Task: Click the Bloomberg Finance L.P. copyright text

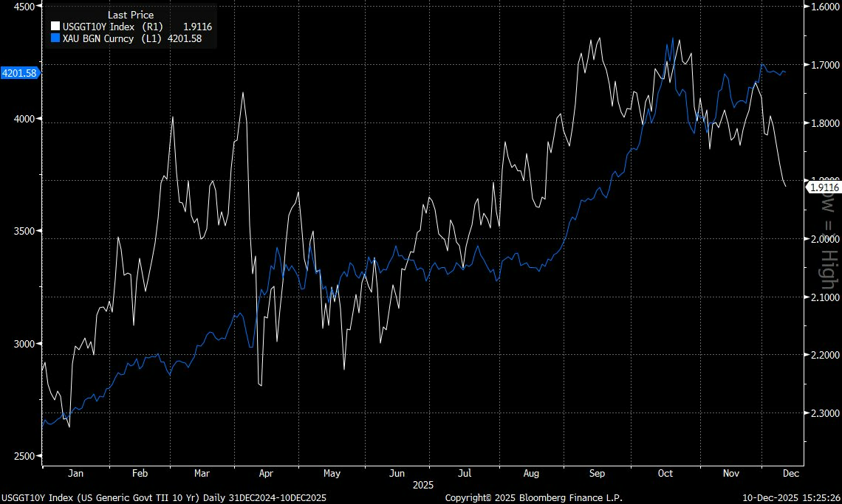Action: [x=533, y=498]
